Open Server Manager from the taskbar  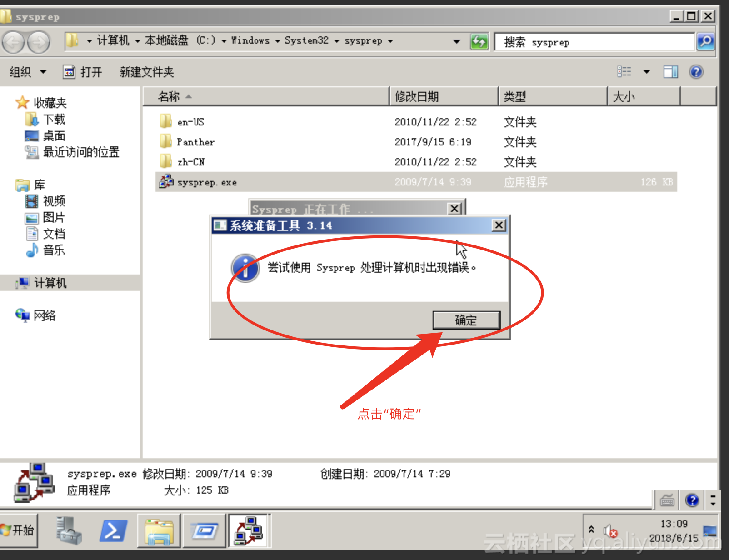[x=69, y=530]
